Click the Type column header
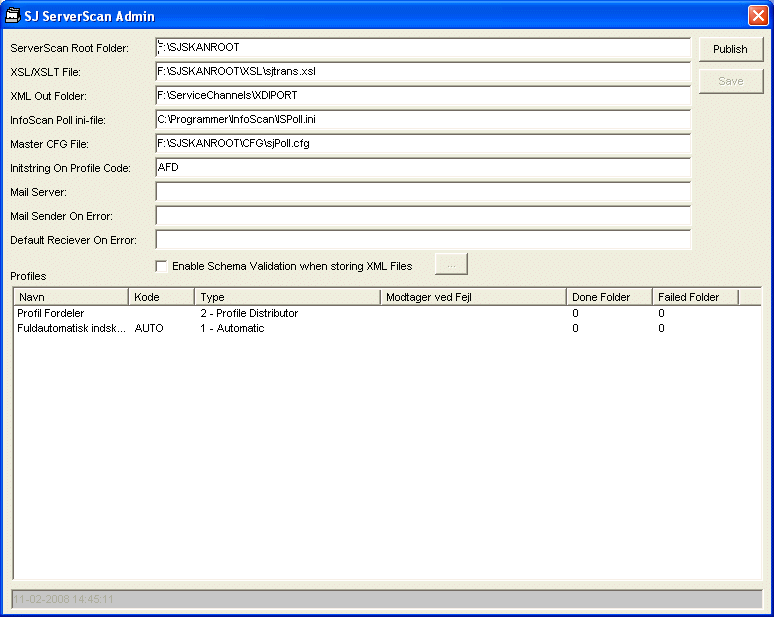This screenshot has width=774, height=617. pyautogui.click(x=287, y=297)
